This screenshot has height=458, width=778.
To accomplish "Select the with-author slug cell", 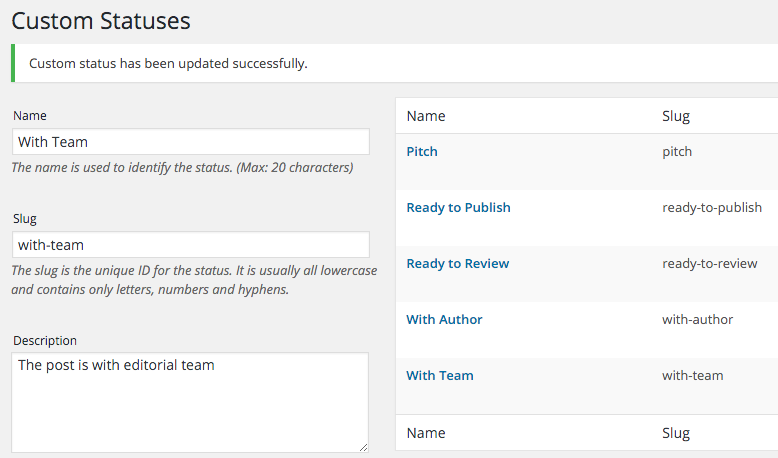I will pos(697,320).
